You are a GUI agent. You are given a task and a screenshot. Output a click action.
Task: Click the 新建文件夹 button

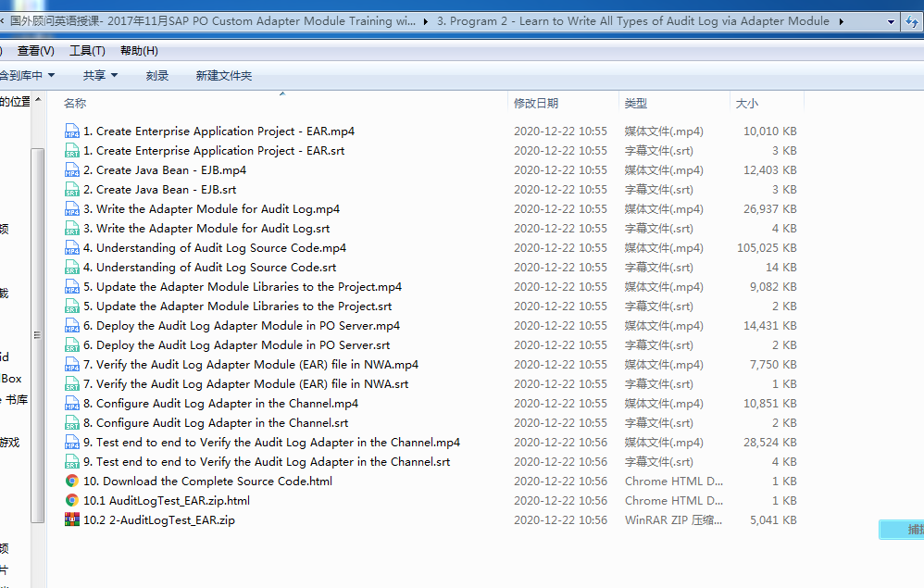(224, 75)
